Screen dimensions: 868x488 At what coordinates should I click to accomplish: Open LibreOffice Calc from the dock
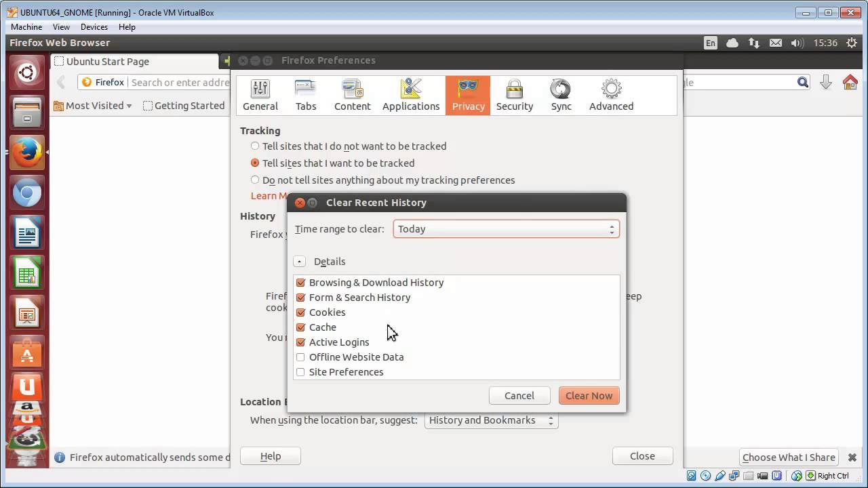pyautogui.click(x=27, y=274)
